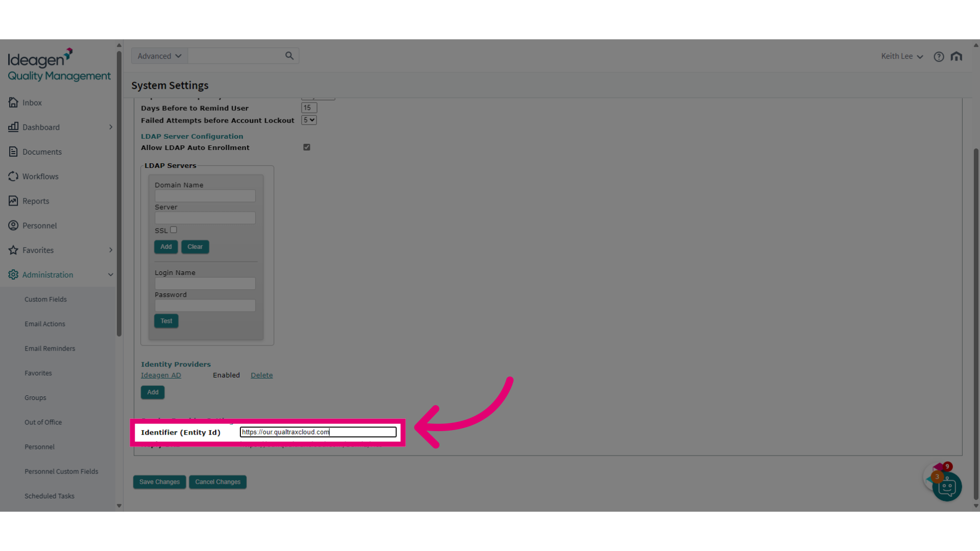This screenshot has height=551, width=980.
Task: Toggle the SSL checkbox
Action: coord(174,230)
